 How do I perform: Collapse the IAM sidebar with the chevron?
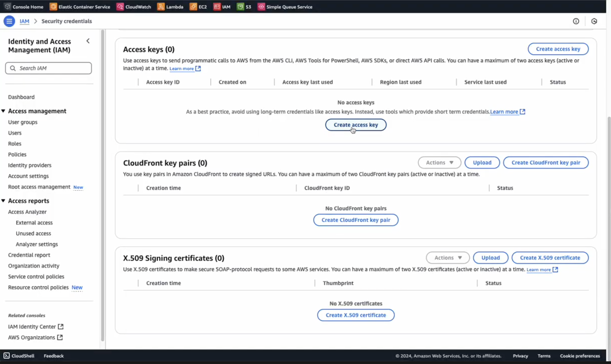point(88,41)
